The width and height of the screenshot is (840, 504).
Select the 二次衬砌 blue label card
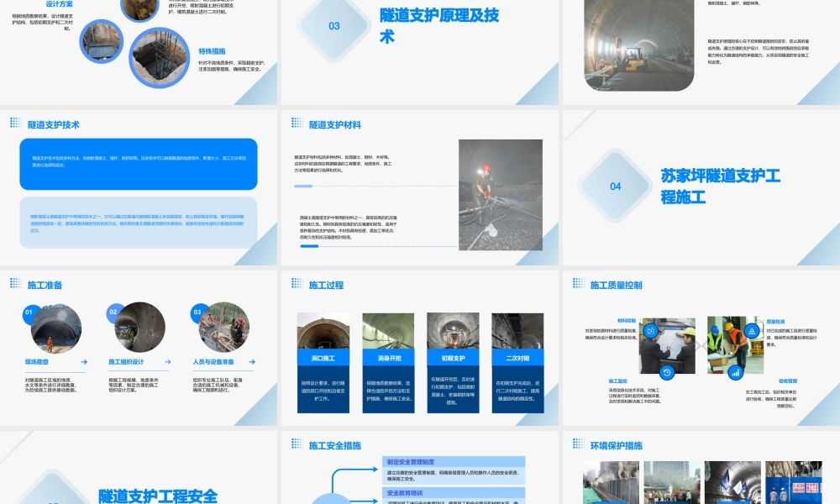[x=517, y=358]
